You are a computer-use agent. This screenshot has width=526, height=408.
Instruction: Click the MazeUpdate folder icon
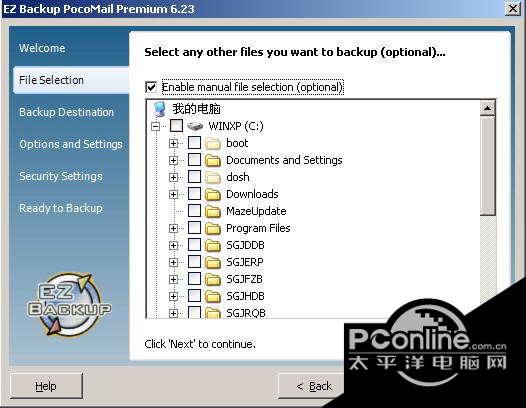pos(213,211)
